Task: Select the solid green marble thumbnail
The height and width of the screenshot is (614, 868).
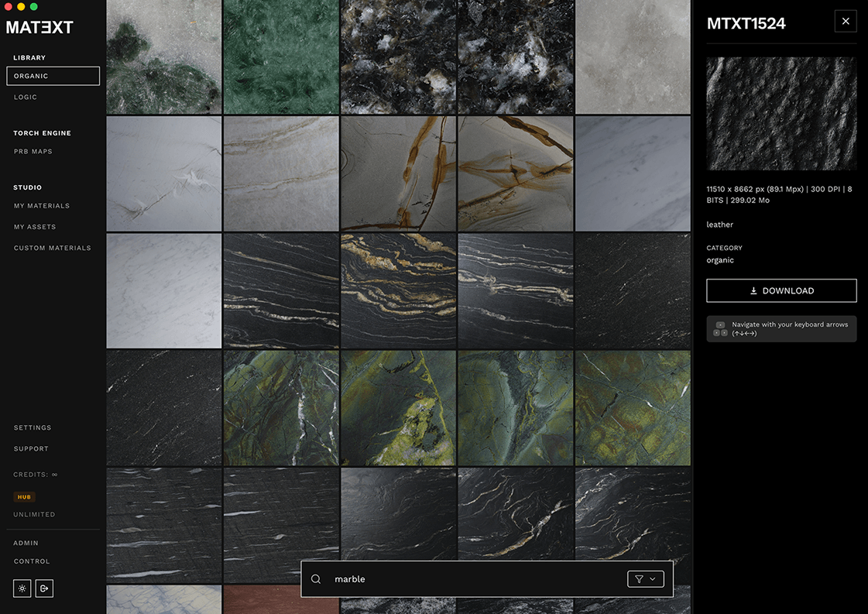Action: (x=281, y=57)
